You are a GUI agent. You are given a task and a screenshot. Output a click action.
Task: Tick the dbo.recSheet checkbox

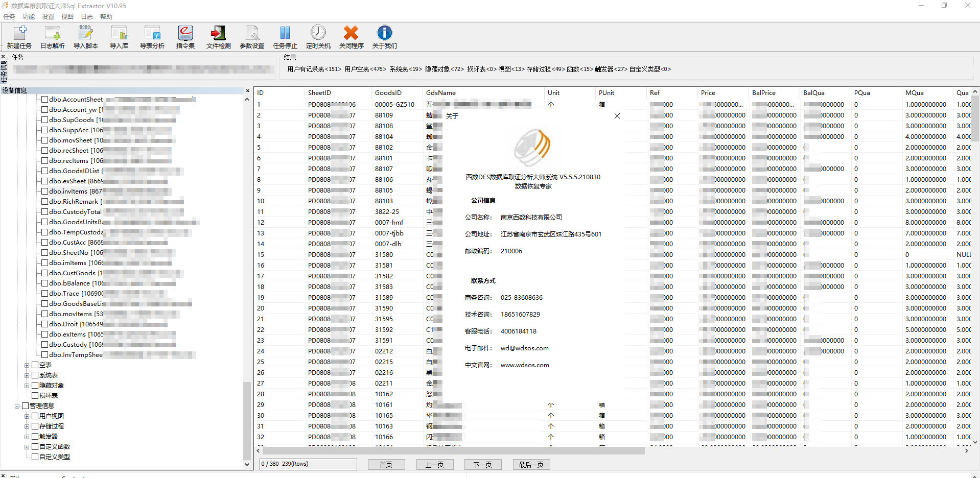click(45, 151)
